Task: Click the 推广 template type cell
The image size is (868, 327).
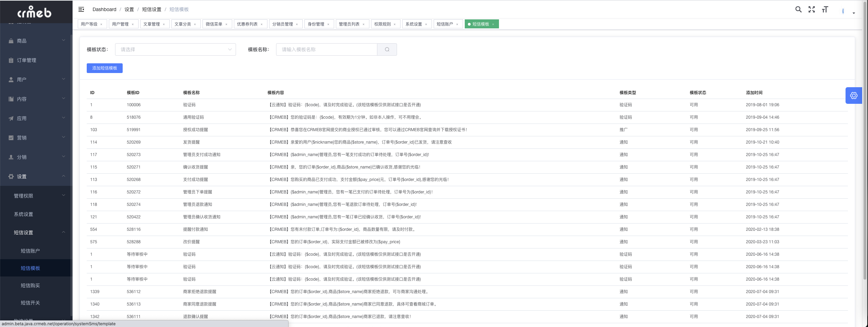Action: click(x=624, y=130)
